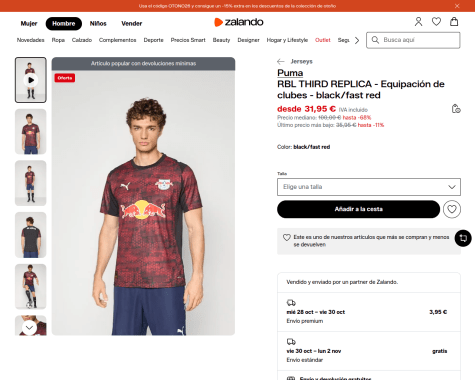This screenshot has width=475, height=380.
Task: Click the black floating compare icon
Action: pyautogui.click(x=463, y=238)
